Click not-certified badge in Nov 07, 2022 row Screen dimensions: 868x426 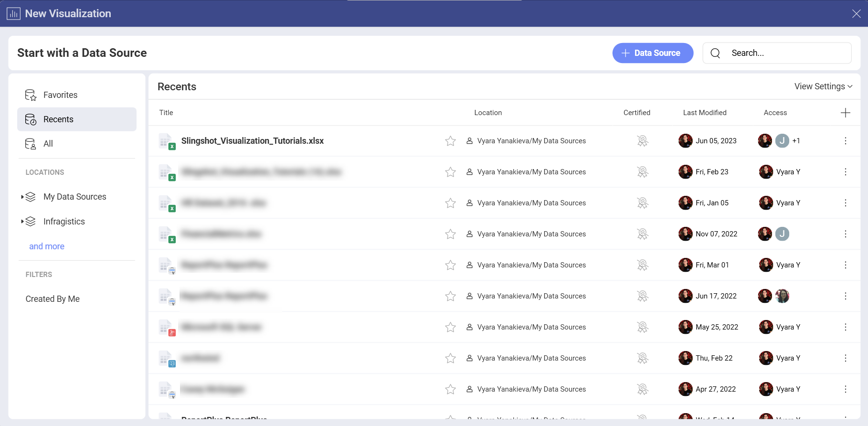[643, 234]
